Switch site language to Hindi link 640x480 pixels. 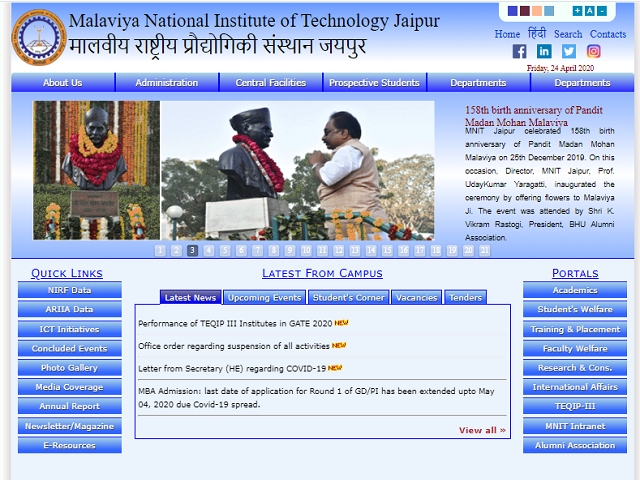537,33
